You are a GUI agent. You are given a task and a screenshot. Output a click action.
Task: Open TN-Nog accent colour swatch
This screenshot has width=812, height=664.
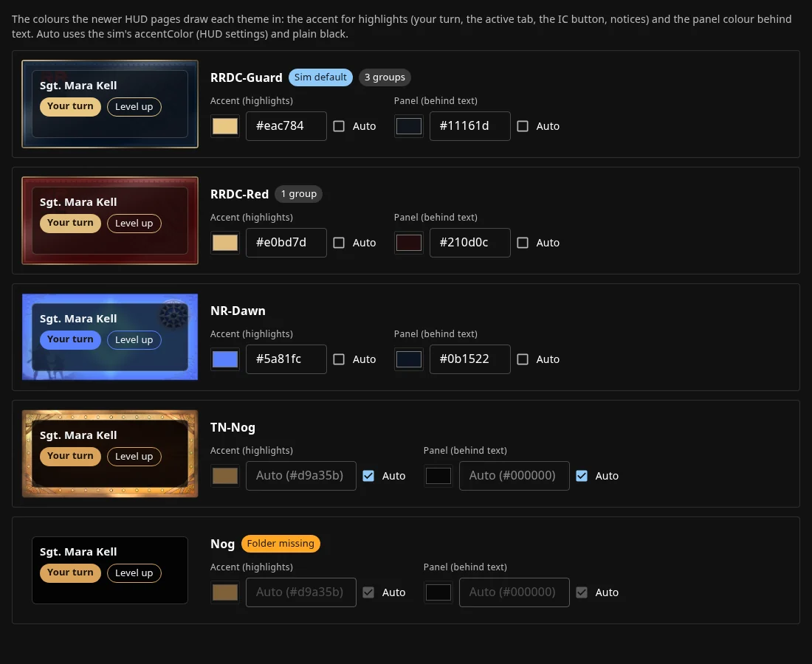225,476
